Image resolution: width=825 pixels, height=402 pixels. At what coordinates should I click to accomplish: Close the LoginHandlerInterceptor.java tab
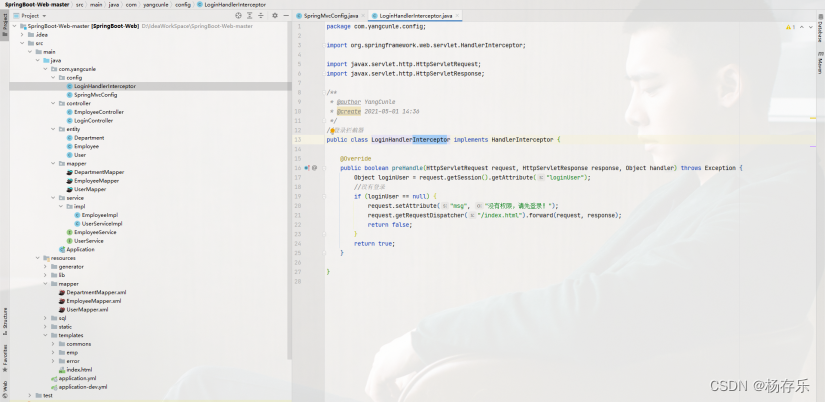[457, 16]
